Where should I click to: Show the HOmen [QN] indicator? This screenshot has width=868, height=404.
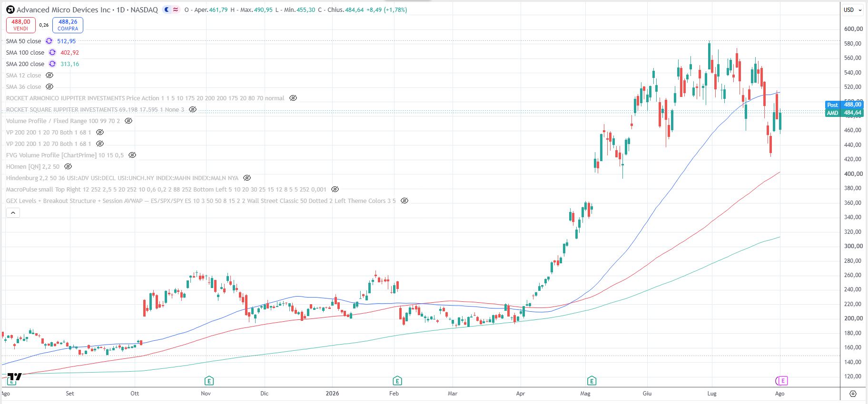click(x=68, y=167)
